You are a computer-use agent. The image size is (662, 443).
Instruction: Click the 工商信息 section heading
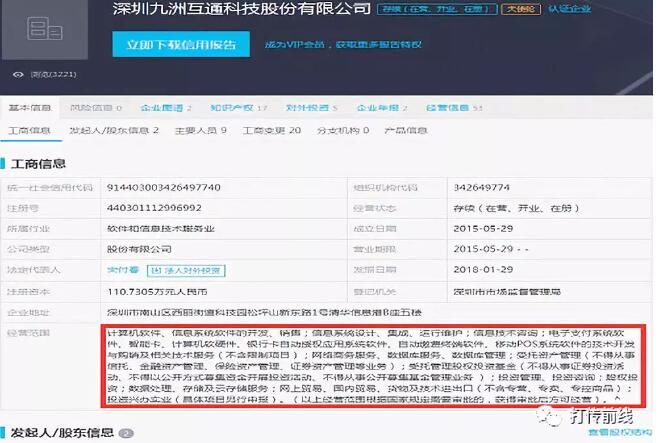click(x=38, y=164)
